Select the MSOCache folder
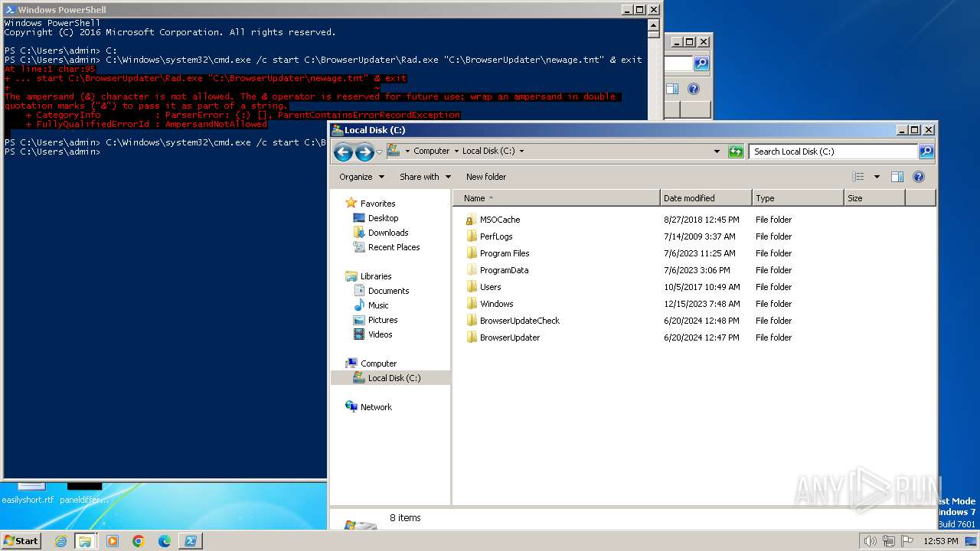 pos(500,220)
